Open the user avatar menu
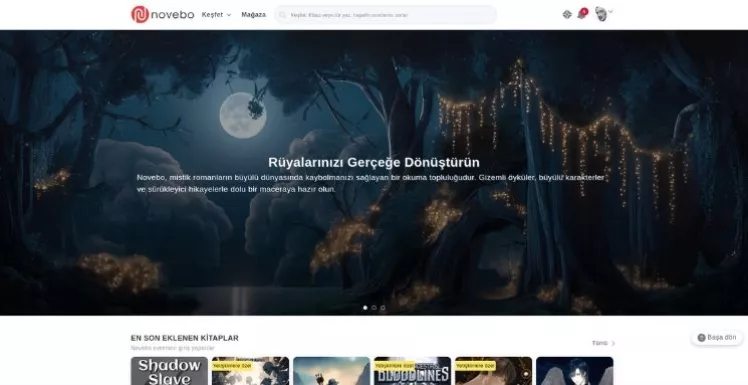The image size is (748, 385). (x=603, y=13)
